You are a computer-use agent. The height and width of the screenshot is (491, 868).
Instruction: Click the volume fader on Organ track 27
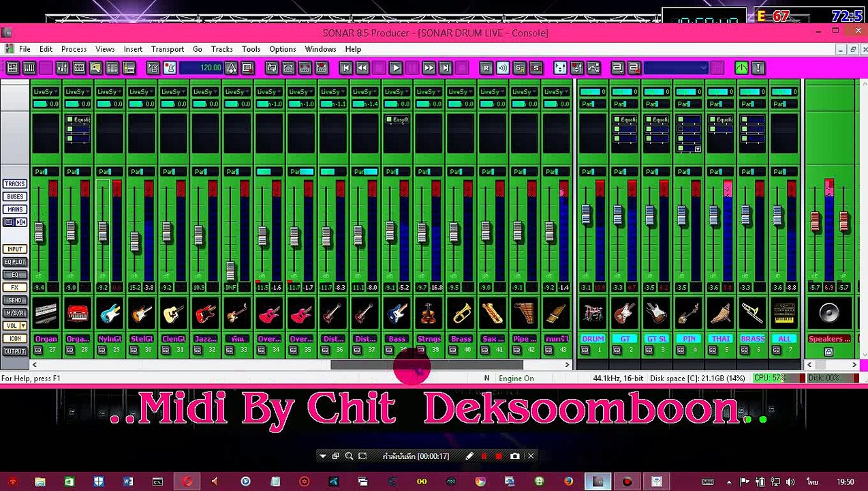[39, 233]
